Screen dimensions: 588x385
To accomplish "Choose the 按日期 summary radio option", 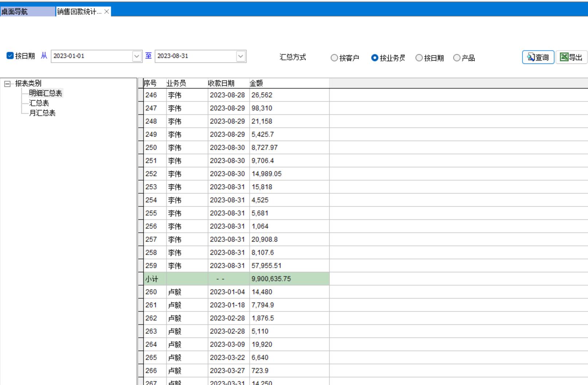I will tap(419, 58).
